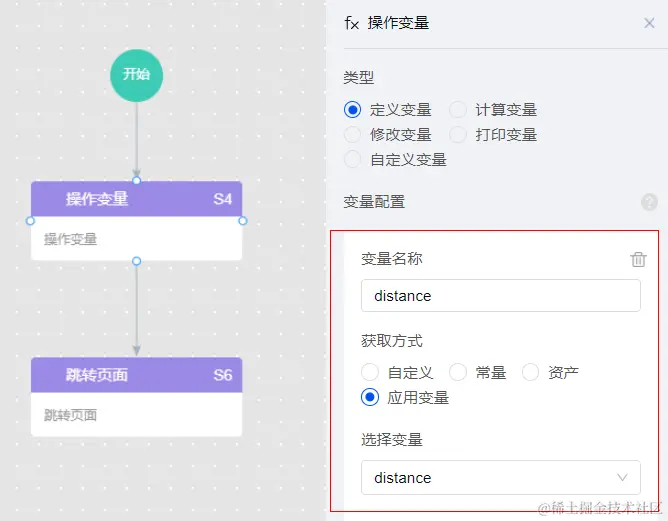Image resolution: width=668 pixels, height=521 pixels.
Task: Click the bottom connector of 操作变量 node
Action: [x=136, y=261]
